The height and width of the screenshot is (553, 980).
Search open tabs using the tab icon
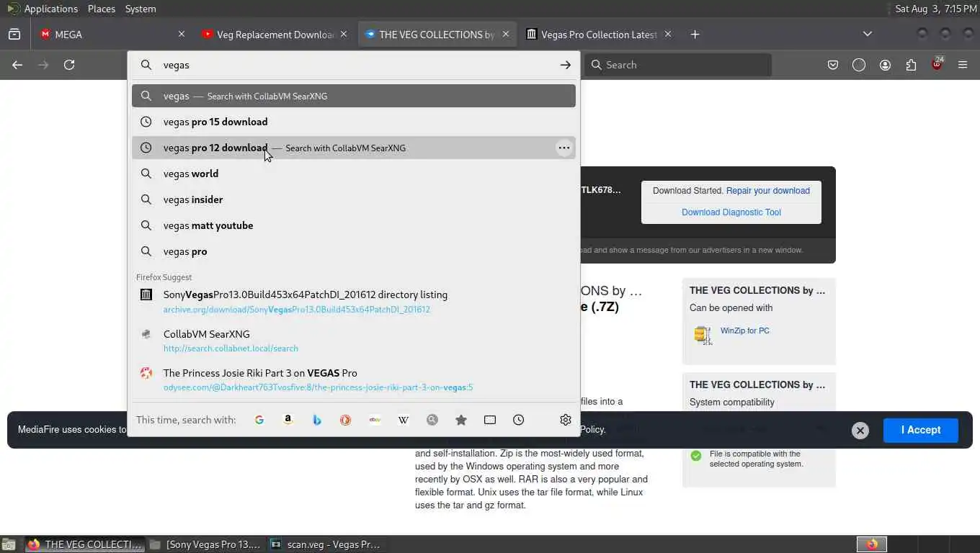(x=490, y=420)
